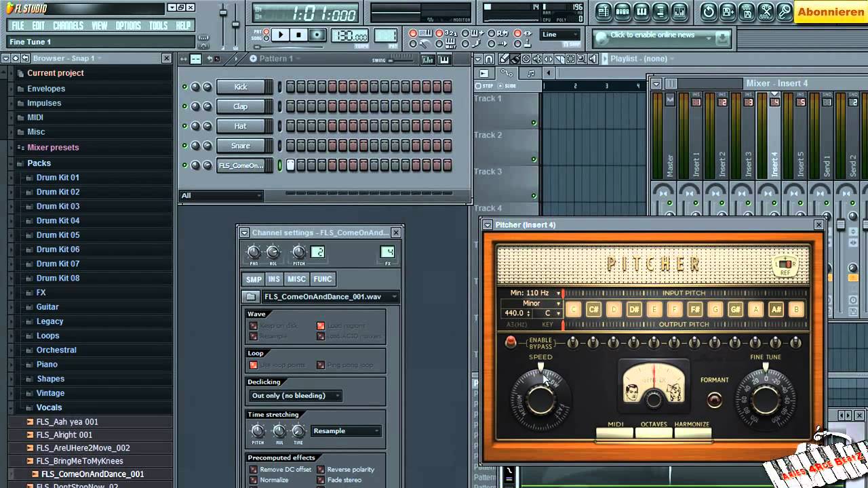The width and height of the screenshot is (868, 488).
Task: Enable Remove DC offset checkbox
Action: [254, 470]
